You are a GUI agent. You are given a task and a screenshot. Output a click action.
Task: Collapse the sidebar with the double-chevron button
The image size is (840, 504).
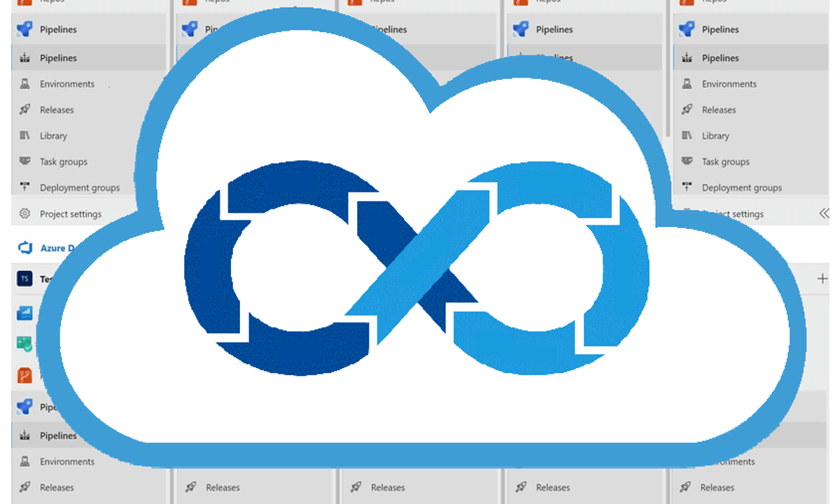pos(824,213)
